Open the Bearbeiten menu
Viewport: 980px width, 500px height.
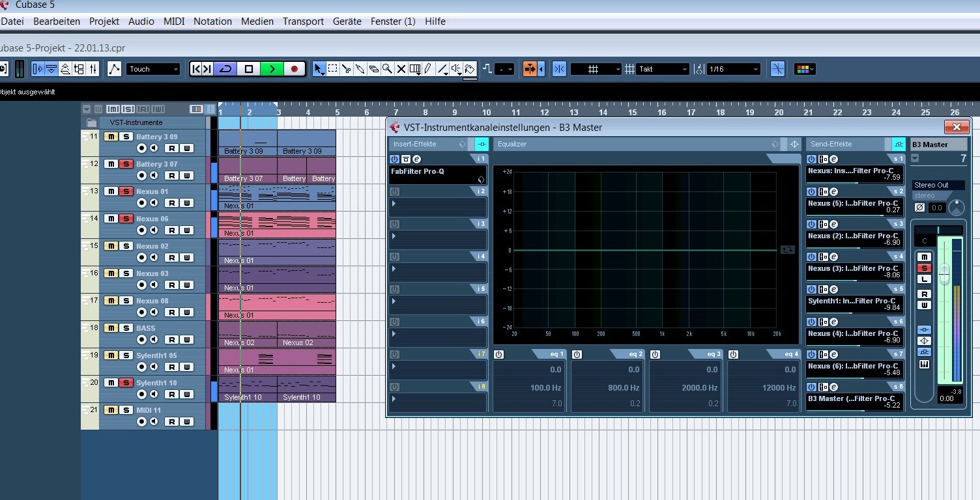pos(57,21)
